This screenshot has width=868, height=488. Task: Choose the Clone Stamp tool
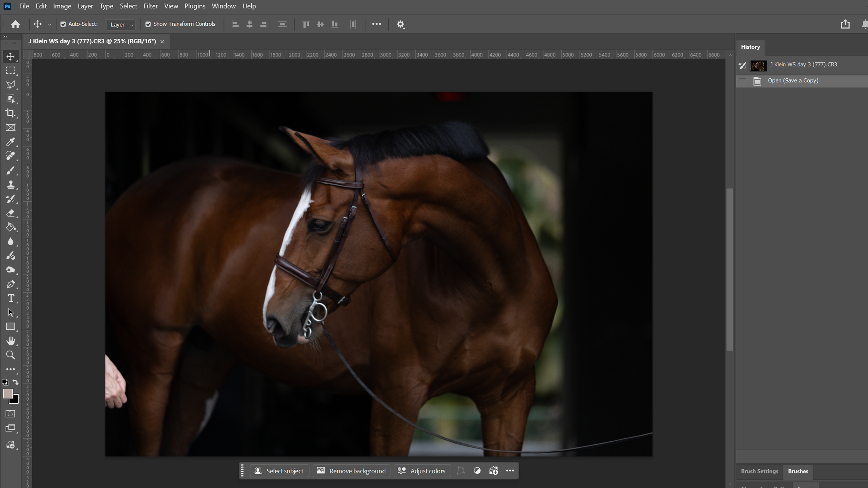[11, 184]
